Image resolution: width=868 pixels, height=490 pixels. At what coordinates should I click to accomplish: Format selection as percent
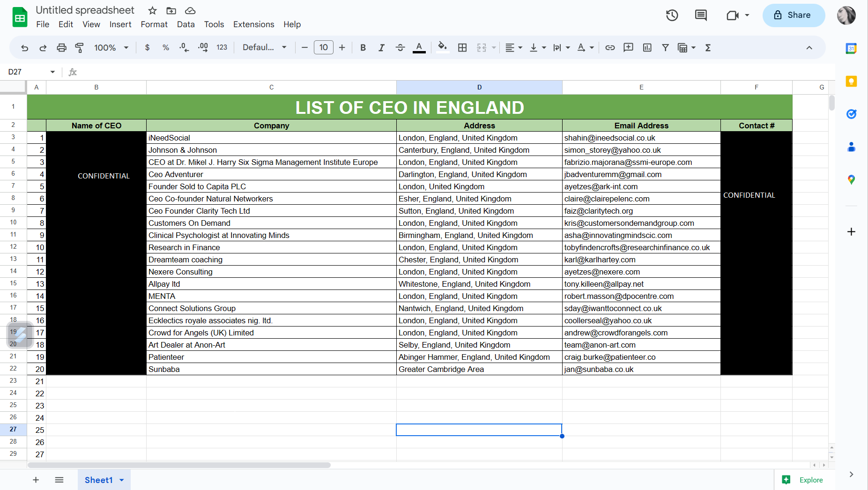[x=166, y=48]
